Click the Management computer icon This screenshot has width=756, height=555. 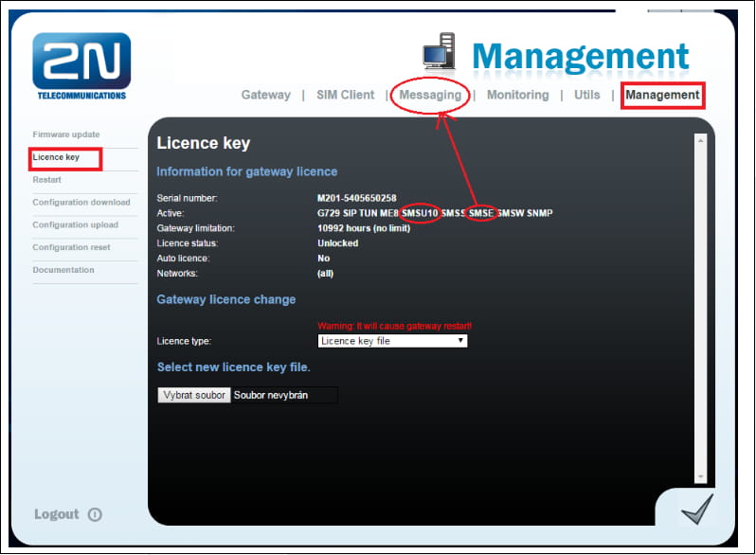[x=439, y=50]
